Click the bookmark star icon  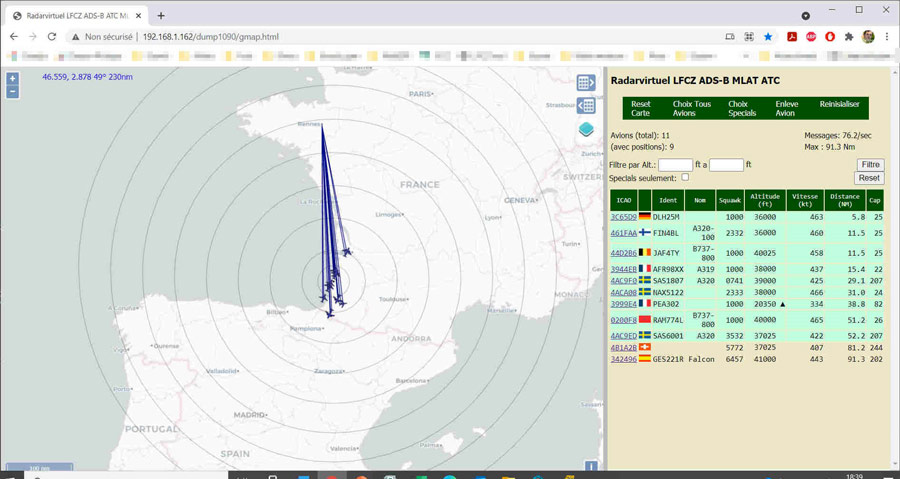pos(768,37)
